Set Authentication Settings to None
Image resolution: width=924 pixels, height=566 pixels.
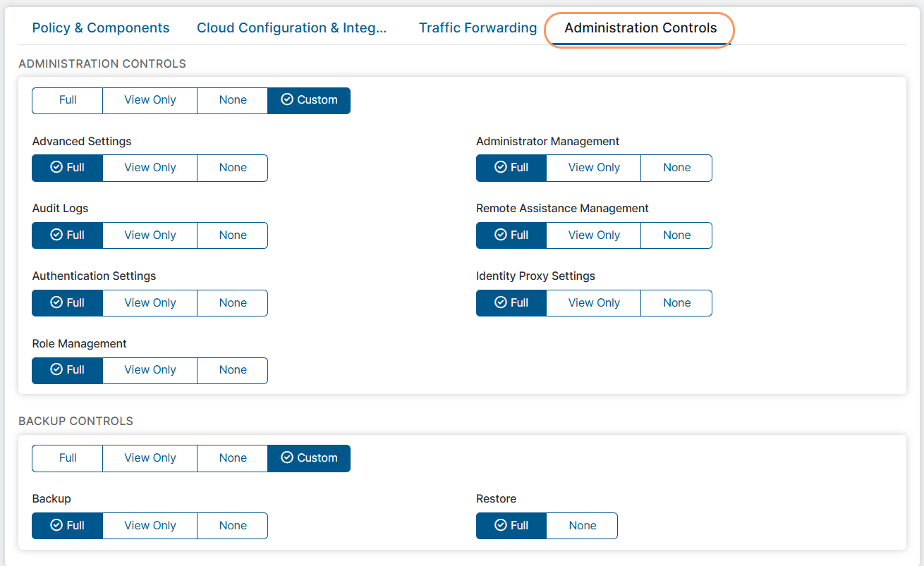pyautogui.click(x=232, y=302)
